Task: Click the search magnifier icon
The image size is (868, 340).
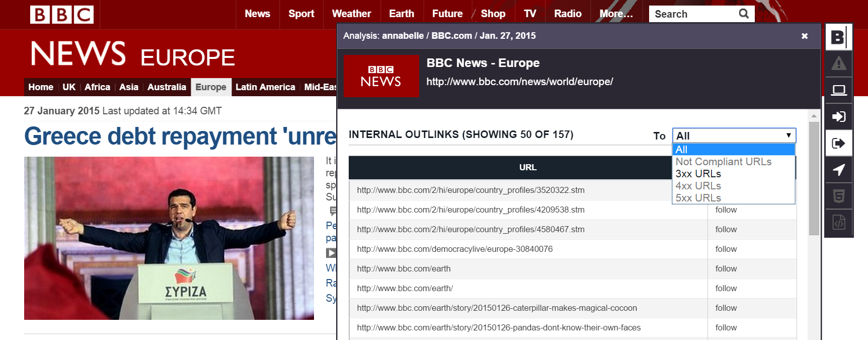Action: (x=744, y=14)
